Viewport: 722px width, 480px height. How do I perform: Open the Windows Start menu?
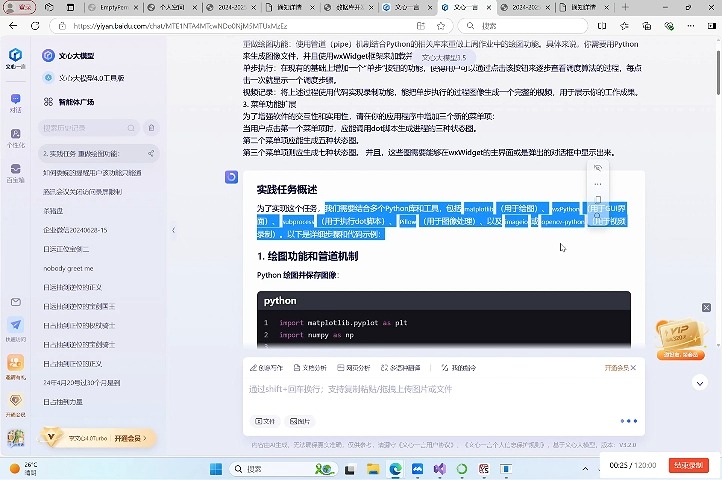(215, 469)
